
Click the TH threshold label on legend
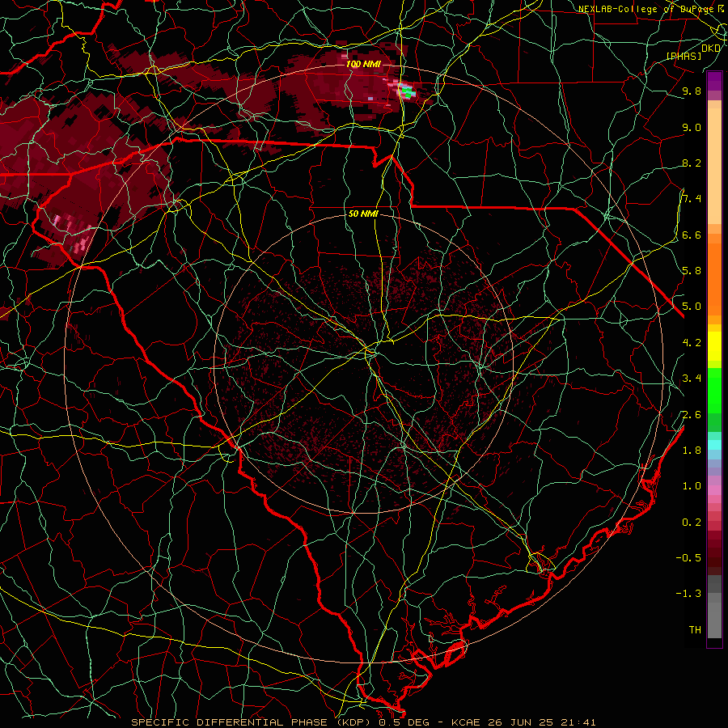pos(695,630)
